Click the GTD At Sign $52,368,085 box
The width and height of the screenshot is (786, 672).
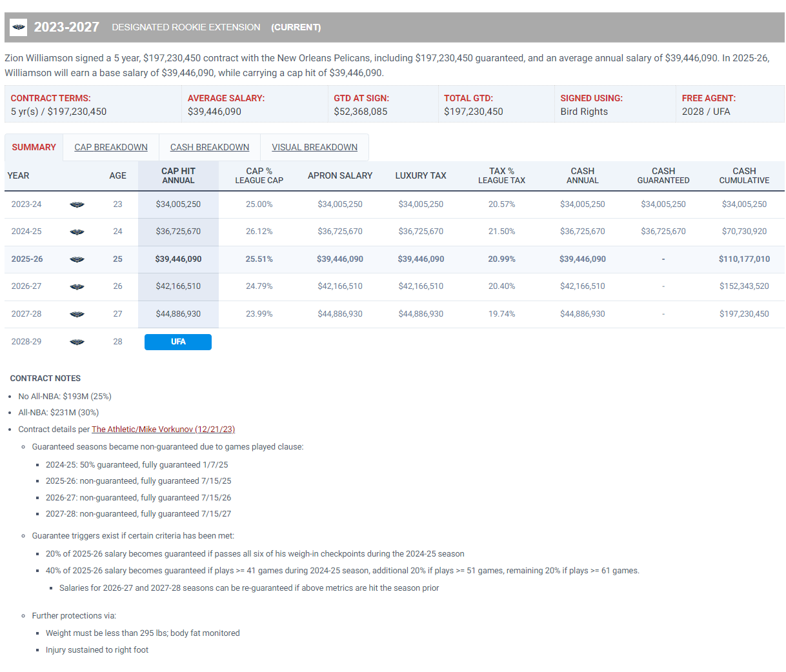click(x=383, y=104)
